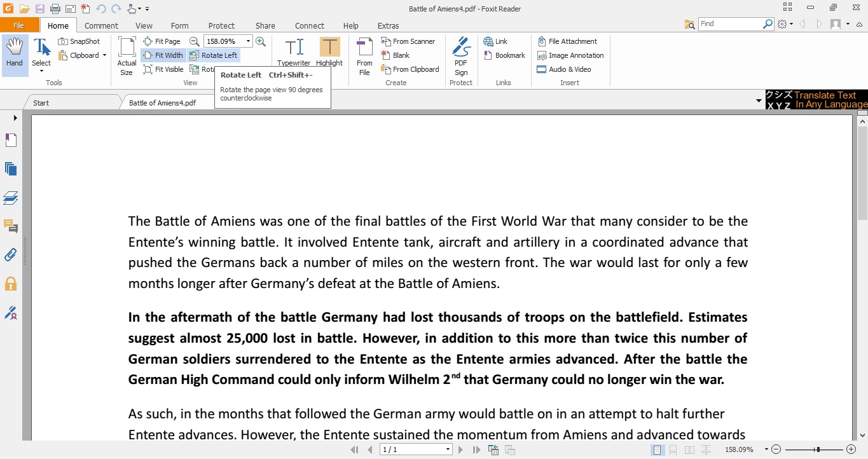Switch to the Start tab
The height and width of the screenshot is (459, 868).
(x=39, y=102)
